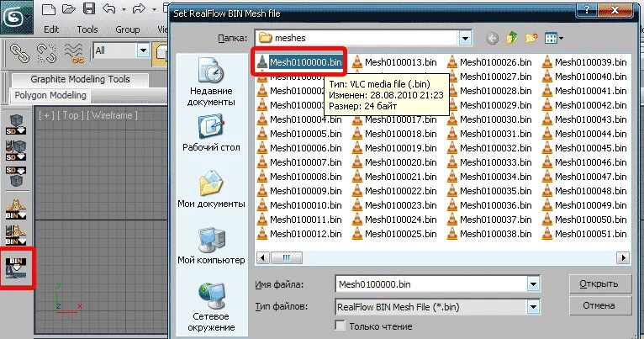
Task: Open Рабочий стол in places bar
Action: [x=211, y=134]
